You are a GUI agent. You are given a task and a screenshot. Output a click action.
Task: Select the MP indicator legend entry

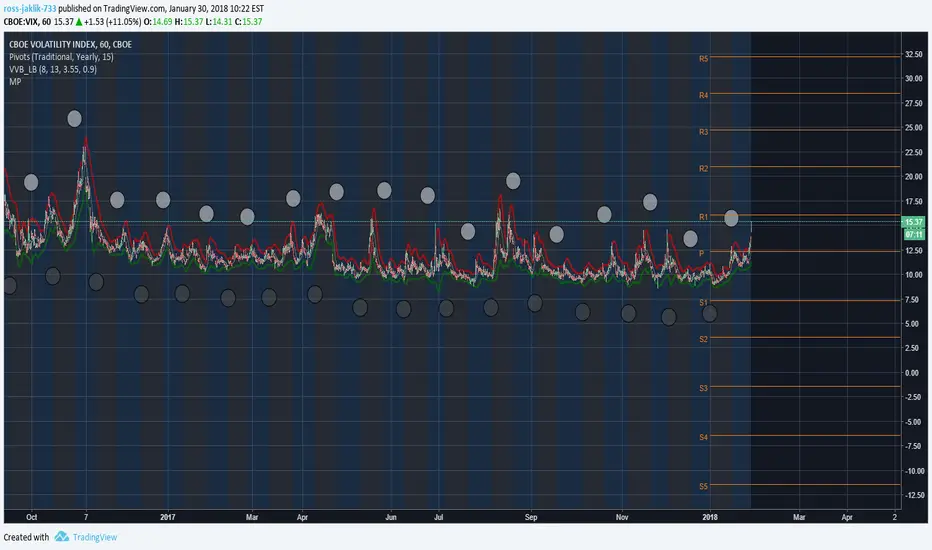pyautogui.click(x=15, y=81)
